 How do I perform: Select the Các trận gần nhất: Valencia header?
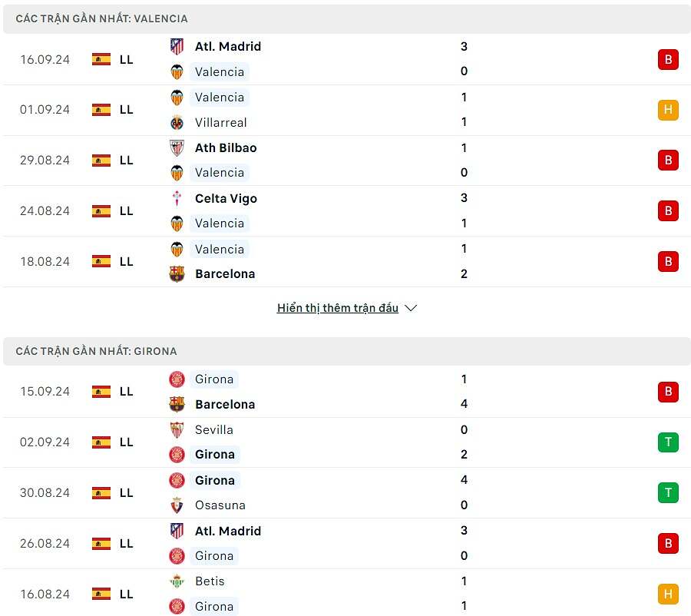tap(102, 18)
